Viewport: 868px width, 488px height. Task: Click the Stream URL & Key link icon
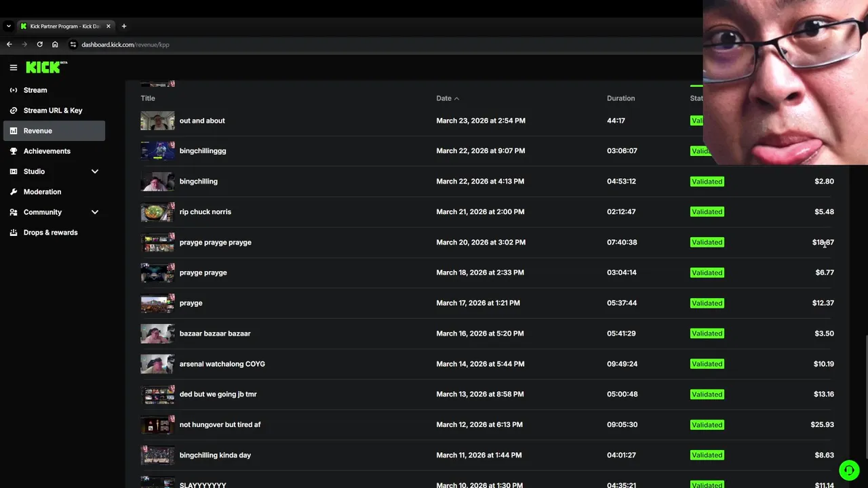(x=14, y=110)
